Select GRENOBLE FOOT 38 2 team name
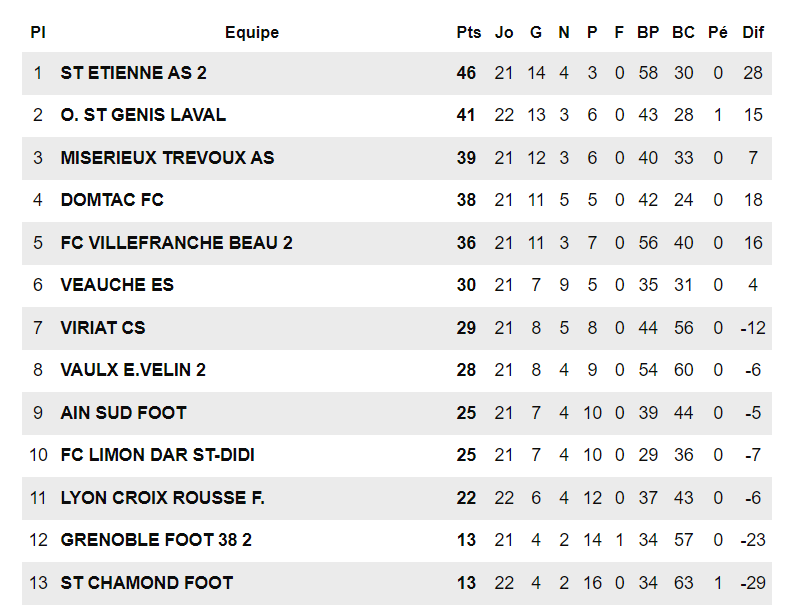 click(x=156, y=540)
